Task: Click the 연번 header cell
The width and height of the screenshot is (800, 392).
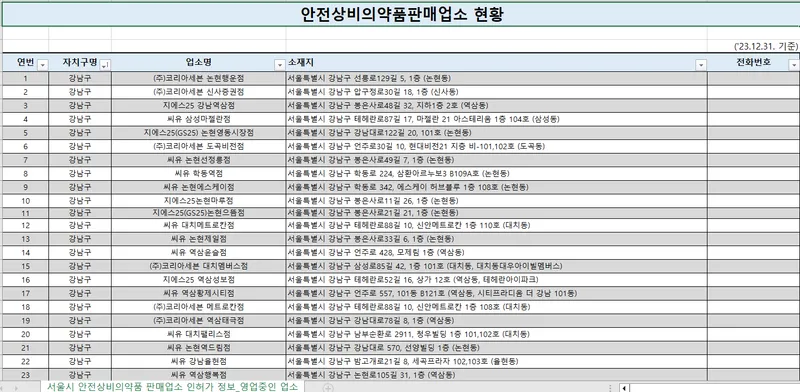Action: tap(26, 62)
